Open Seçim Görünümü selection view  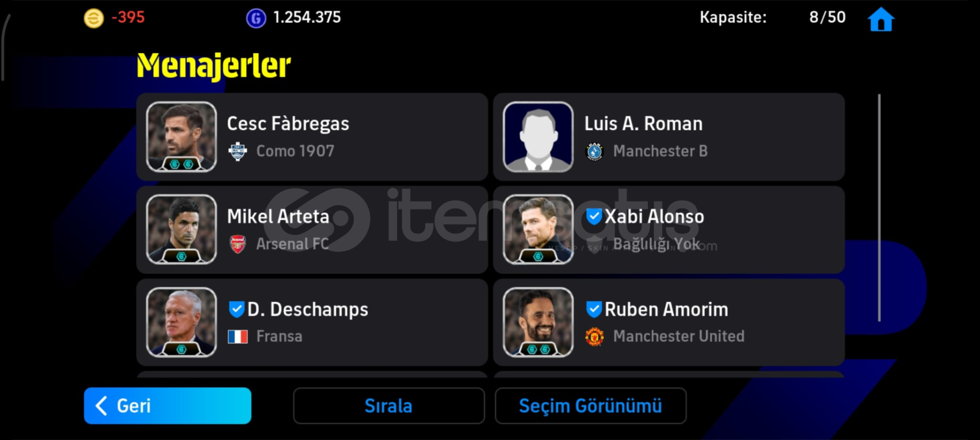pyautogui.click(x=591, y=406)
